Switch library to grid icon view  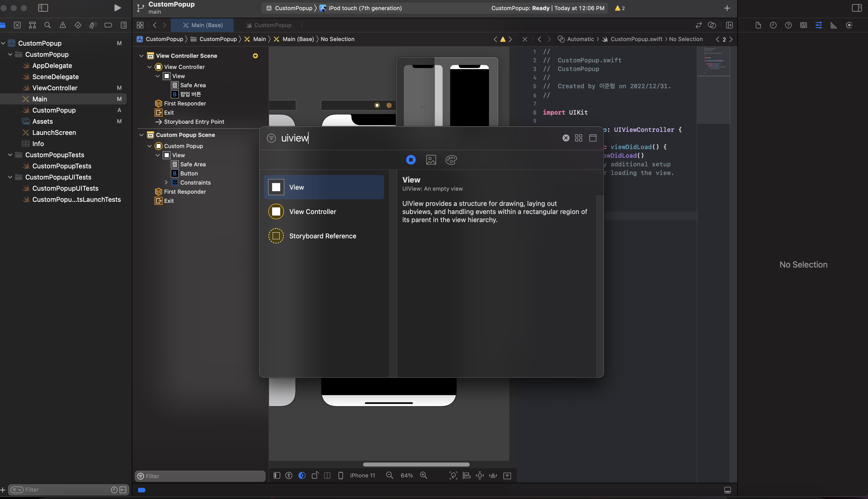pos(578,138)
